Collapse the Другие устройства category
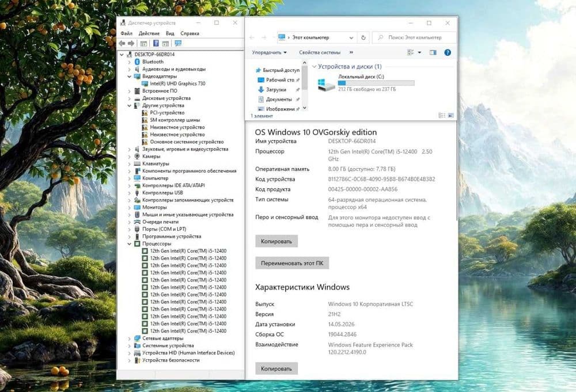The image size is (576, 392). tap(129, 105)
